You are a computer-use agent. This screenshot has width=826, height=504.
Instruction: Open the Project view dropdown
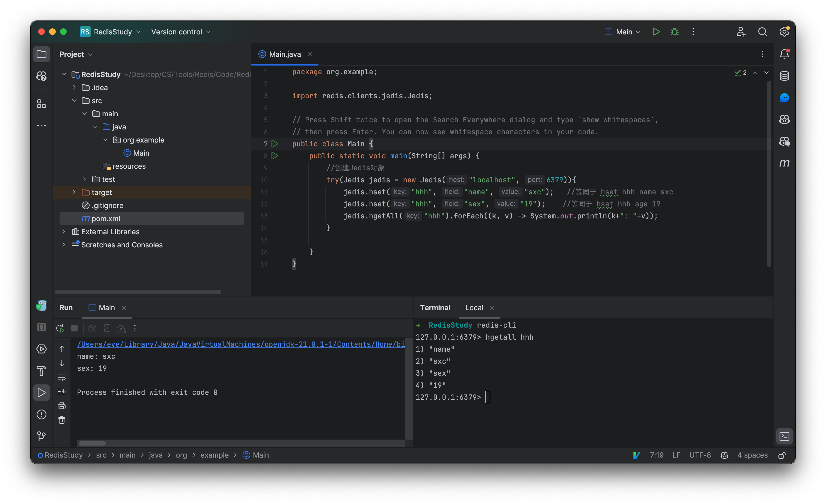(76, 54)
